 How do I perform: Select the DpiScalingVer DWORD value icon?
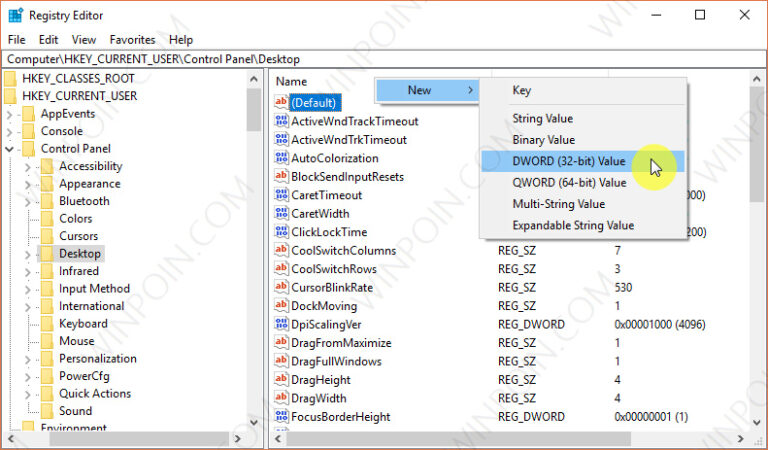pyautogui.click(x=281, y=325)
